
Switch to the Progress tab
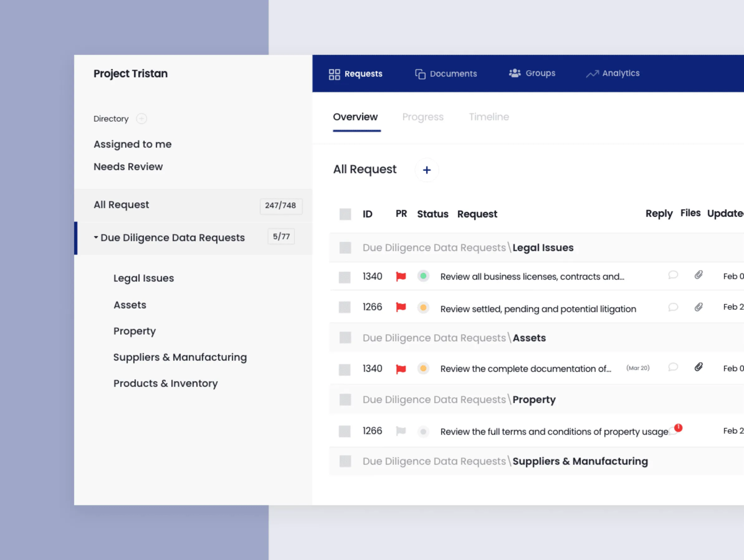423,117
